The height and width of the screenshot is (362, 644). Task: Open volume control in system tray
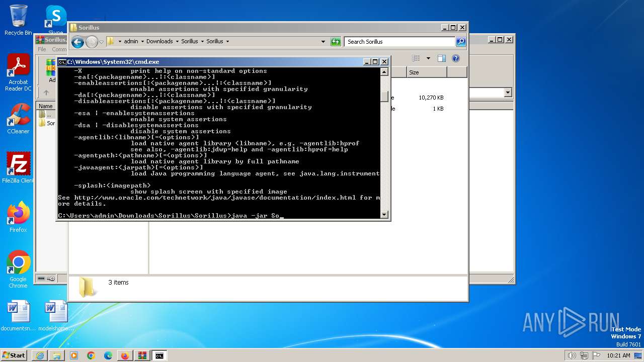[x=572, y=355]
